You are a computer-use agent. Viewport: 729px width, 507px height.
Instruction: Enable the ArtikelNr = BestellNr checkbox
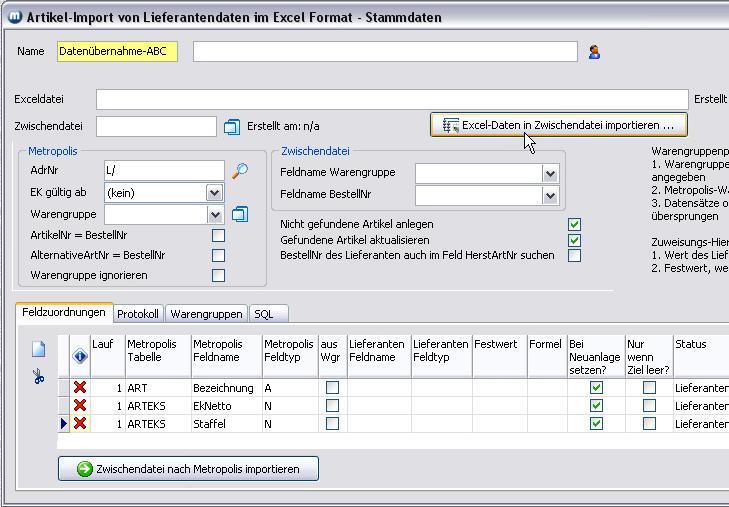point(218,235)
